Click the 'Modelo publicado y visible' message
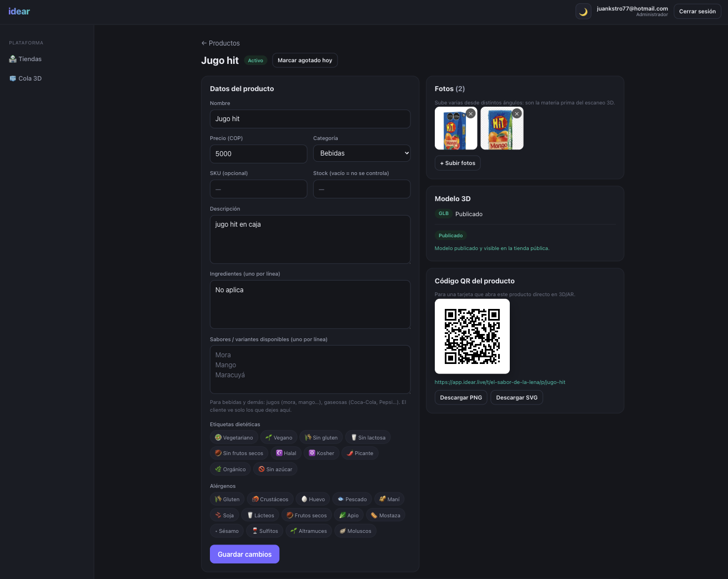 click(492, 248)
